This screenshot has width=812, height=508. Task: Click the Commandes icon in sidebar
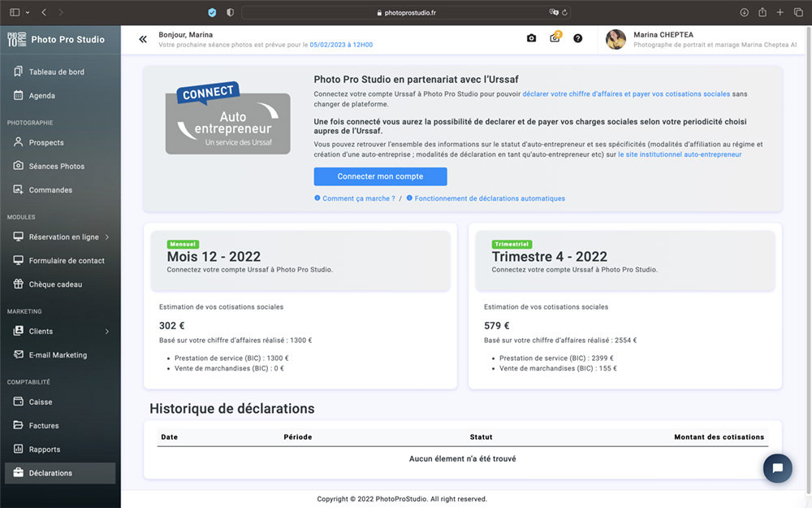pos(18,189)
